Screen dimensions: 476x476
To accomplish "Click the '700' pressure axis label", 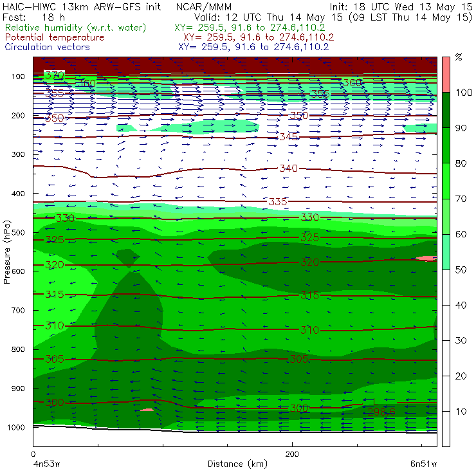I will tap(18, 311).
